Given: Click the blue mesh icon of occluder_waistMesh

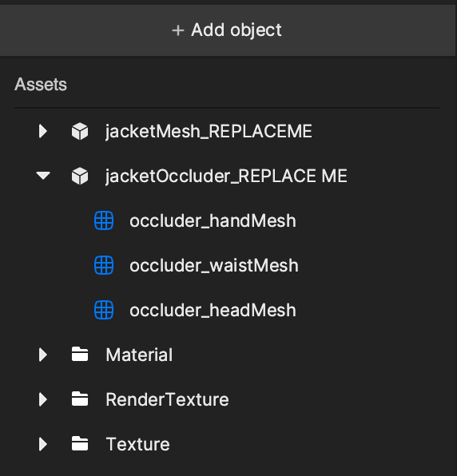Looking at the screenshot, I should coord(104,265).
